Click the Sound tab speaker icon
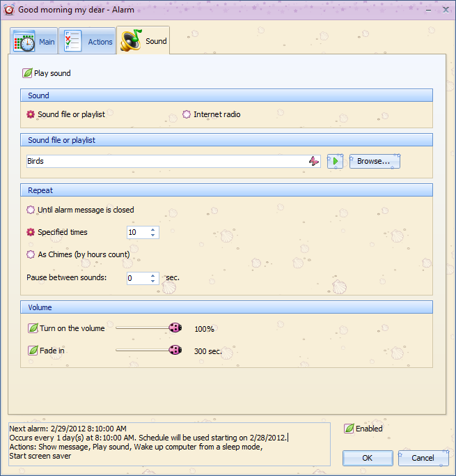This screenshot has height=476, width=456. [x=131, y=40]
